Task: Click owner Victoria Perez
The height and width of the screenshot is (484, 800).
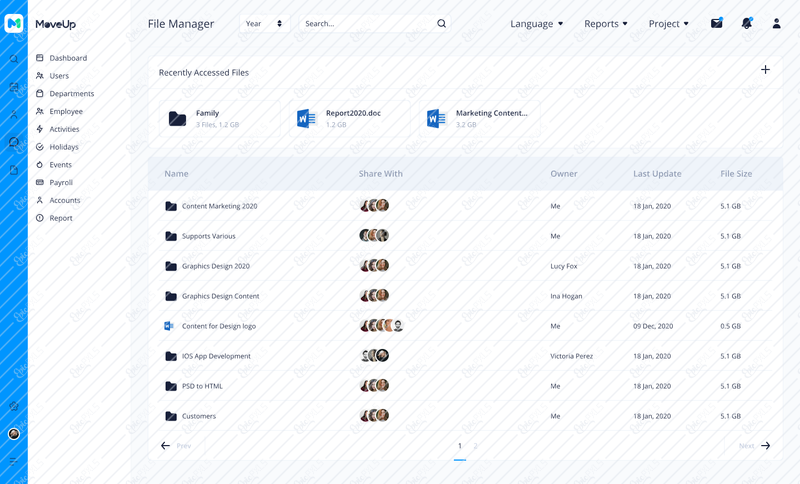Action: pos(571,356)
